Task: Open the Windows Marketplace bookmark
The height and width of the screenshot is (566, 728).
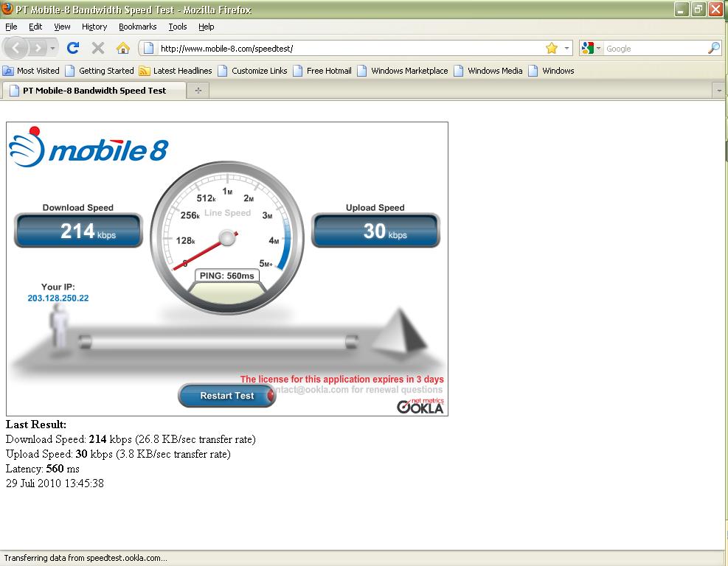Action: 403,71
